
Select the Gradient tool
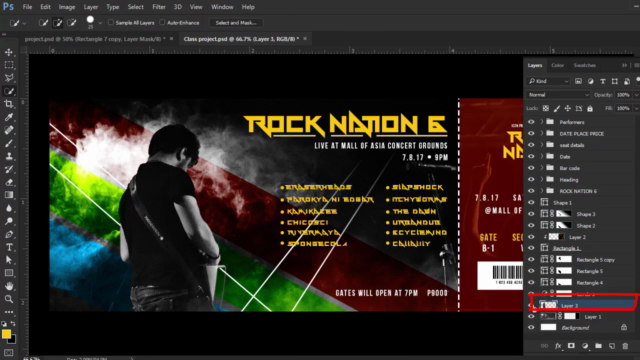click(x=9, y=195)
